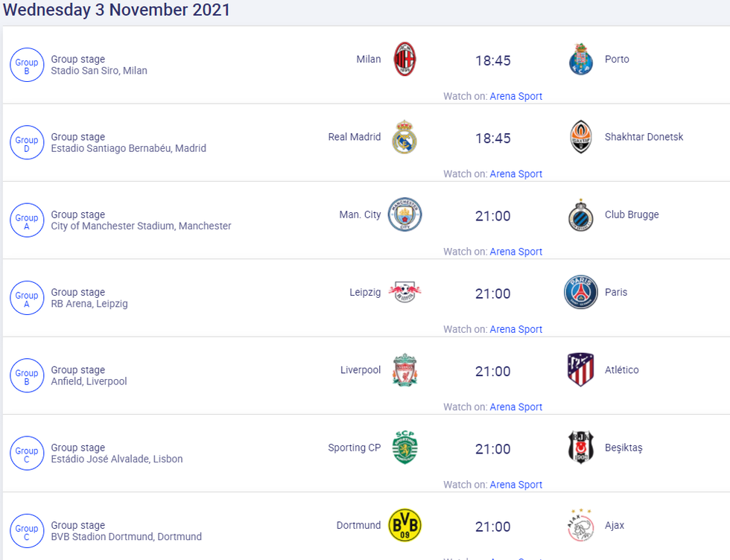Image resolution: width=730 pixels, height=560 pixels.
Task: Click the Borussia Dortmund BVB logo
Action: tap(404, 526)
